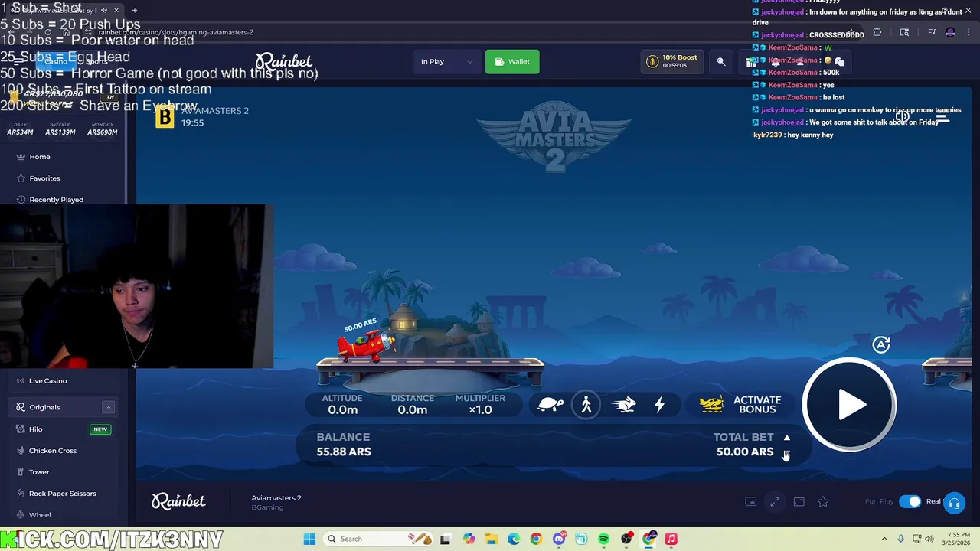Select the lightning turbo speed icon

pos(659,404)
